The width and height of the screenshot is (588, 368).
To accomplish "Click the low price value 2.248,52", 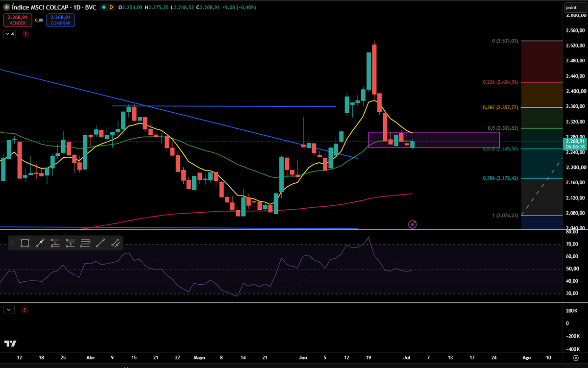I will tap(183, 7).
